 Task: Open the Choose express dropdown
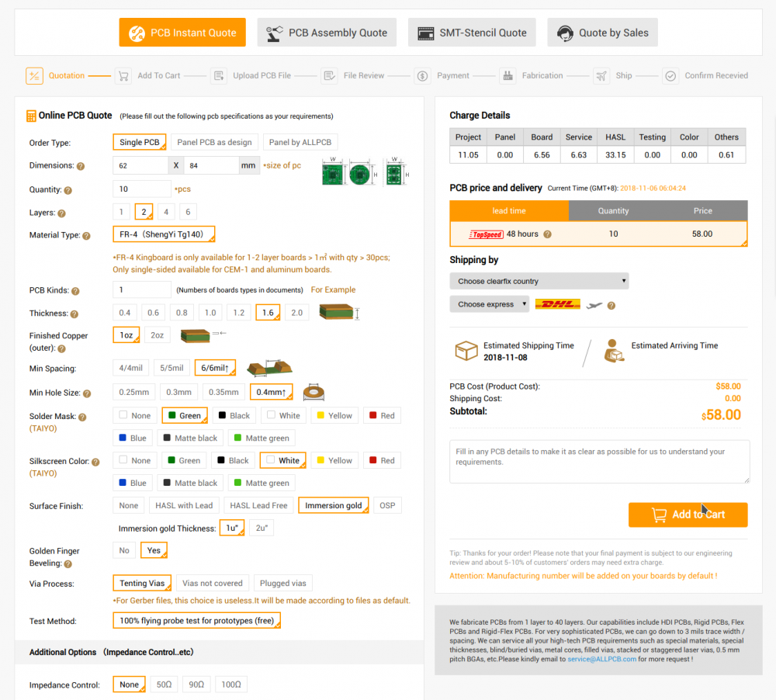(x=489, y=304)
